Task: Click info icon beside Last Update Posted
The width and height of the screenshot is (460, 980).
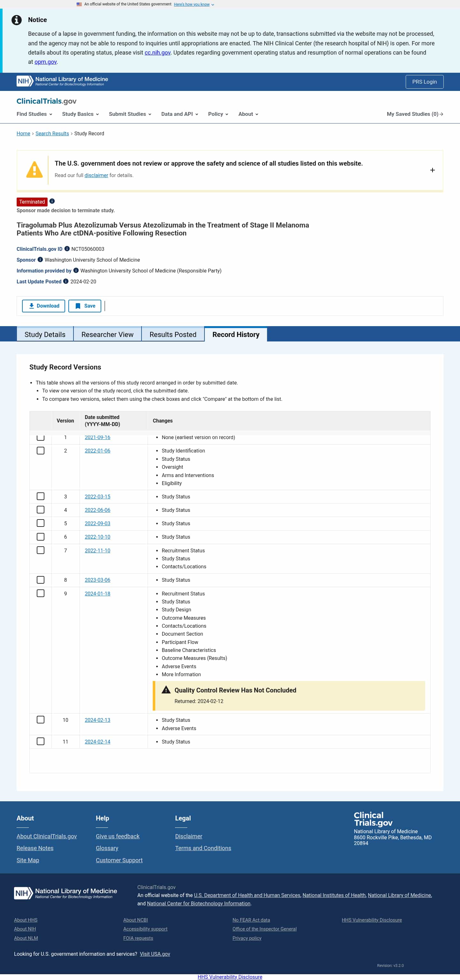Action: coord(66,281)
